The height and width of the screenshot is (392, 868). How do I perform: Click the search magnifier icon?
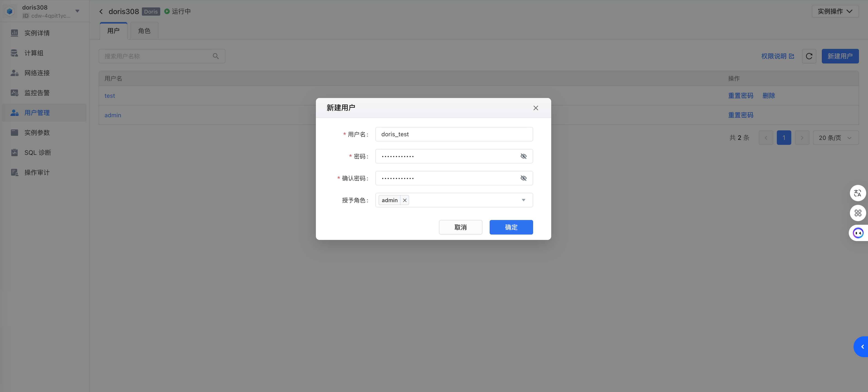pos(216,56)
